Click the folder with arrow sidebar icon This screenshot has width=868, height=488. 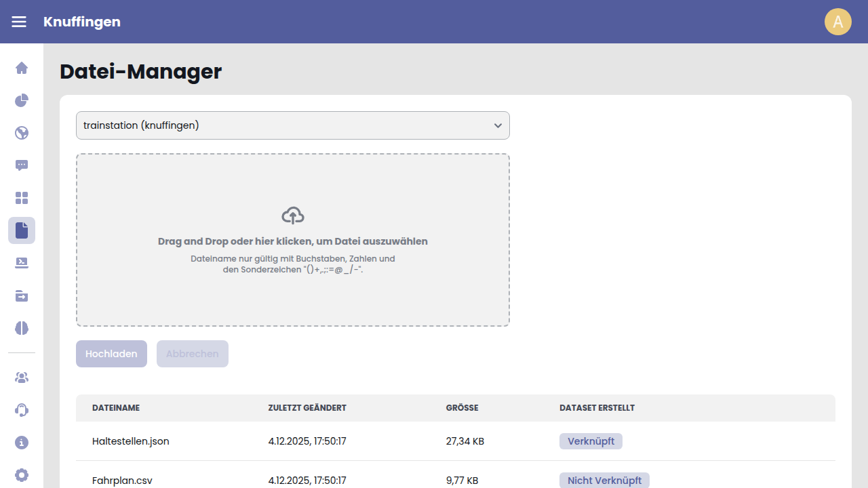tap(22, 296)
